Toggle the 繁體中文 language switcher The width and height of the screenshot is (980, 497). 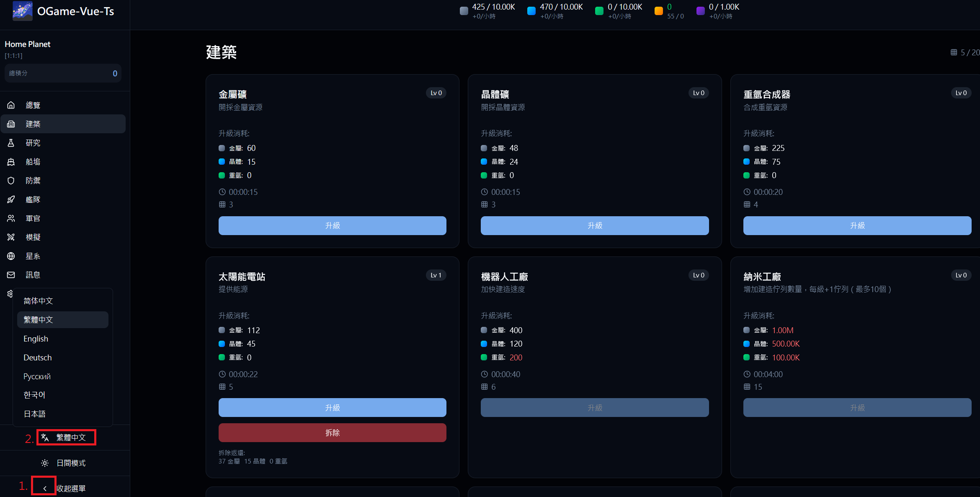pyautogui.click(x=66, y=437)
